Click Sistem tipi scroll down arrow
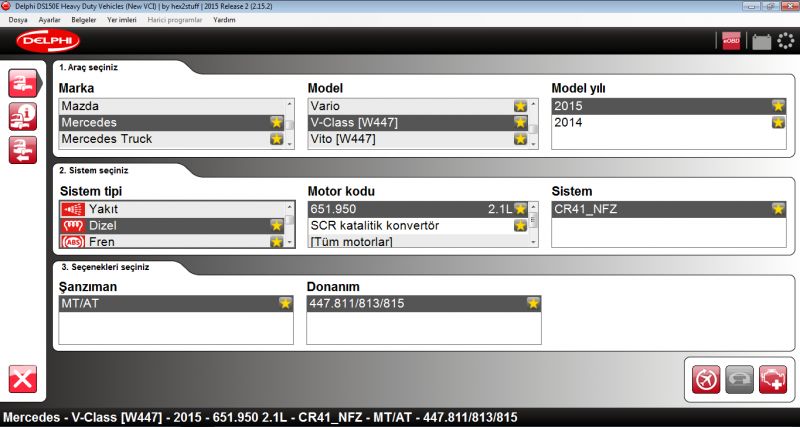The width and height of the screenshot is (800, 427). [290, 243]
